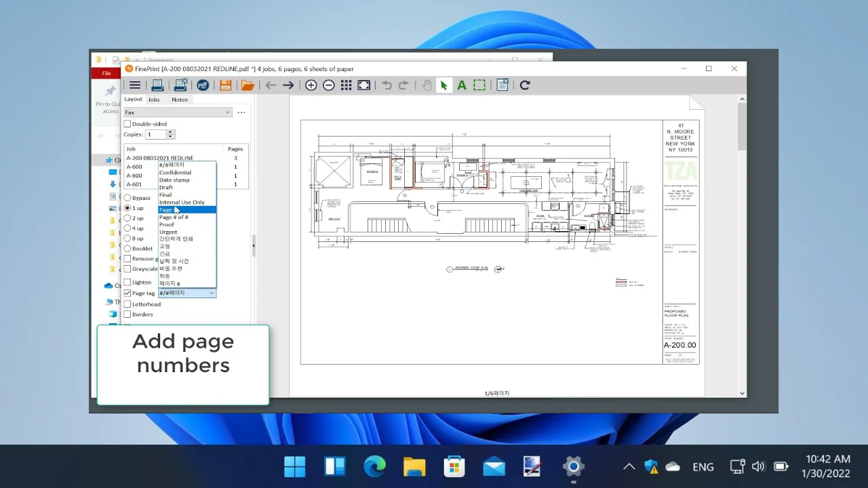The width and height of the screenshot is (868, 488).
Task: Click the vertical scrollbar of the preview
Action: tap(742, 127)
